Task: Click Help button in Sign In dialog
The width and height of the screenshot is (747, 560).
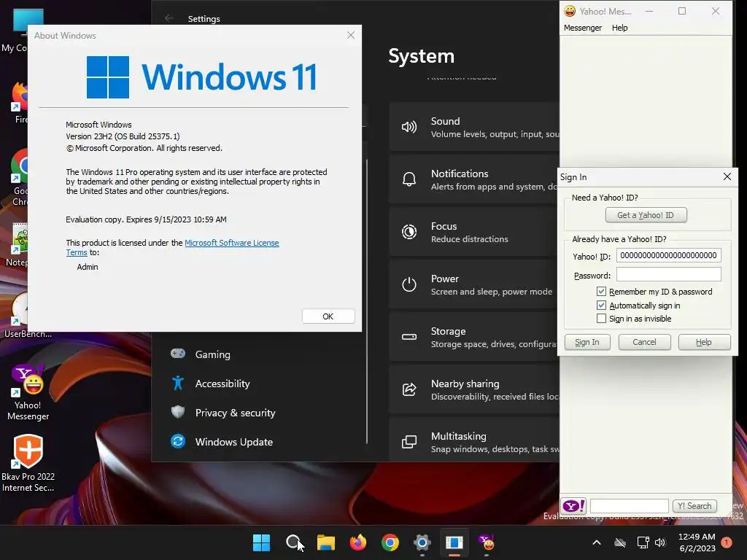Action: coord(704,342)
